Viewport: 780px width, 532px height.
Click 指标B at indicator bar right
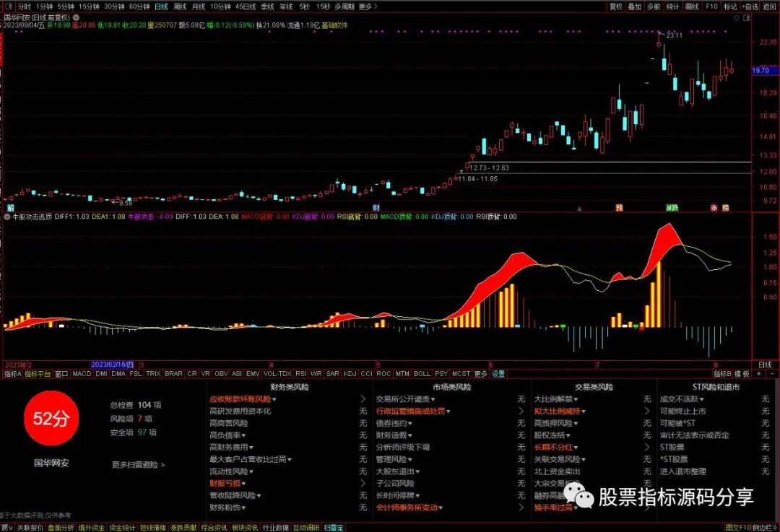721,374
